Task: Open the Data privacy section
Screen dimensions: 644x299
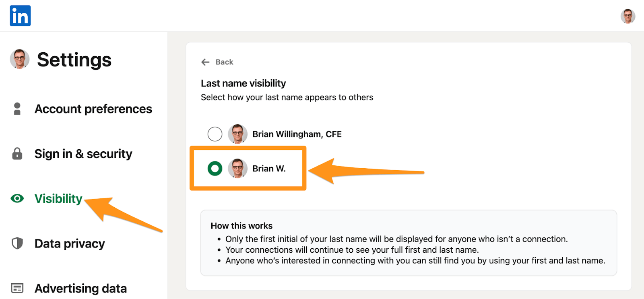Action: coord(69,243)
